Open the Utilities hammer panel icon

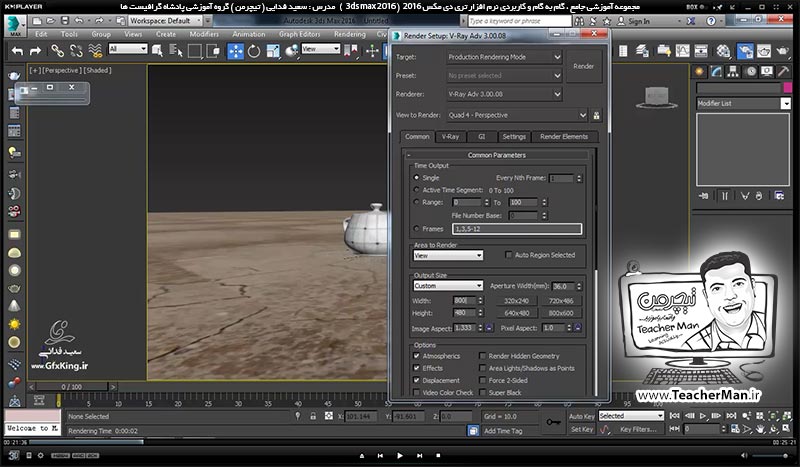click(783, 71)
